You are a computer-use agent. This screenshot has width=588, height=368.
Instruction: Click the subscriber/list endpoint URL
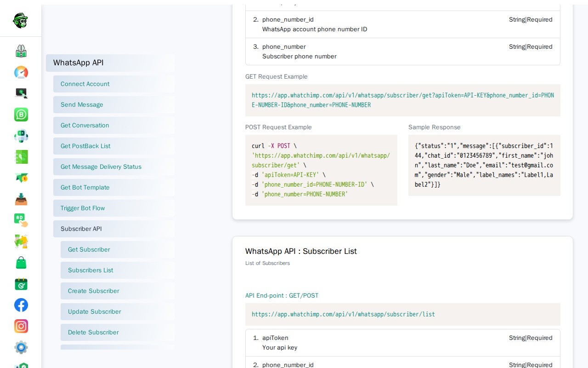[x=343, y=315]
